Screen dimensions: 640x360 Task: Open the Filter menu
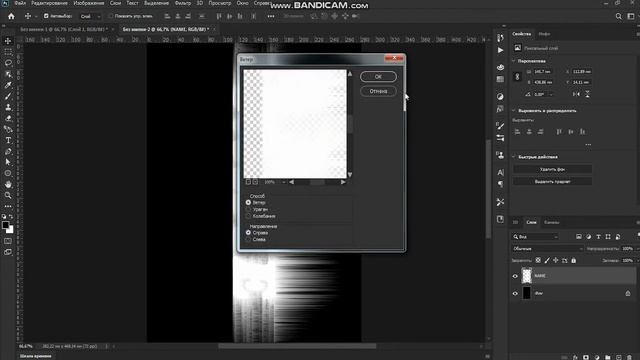pos(183,3)
